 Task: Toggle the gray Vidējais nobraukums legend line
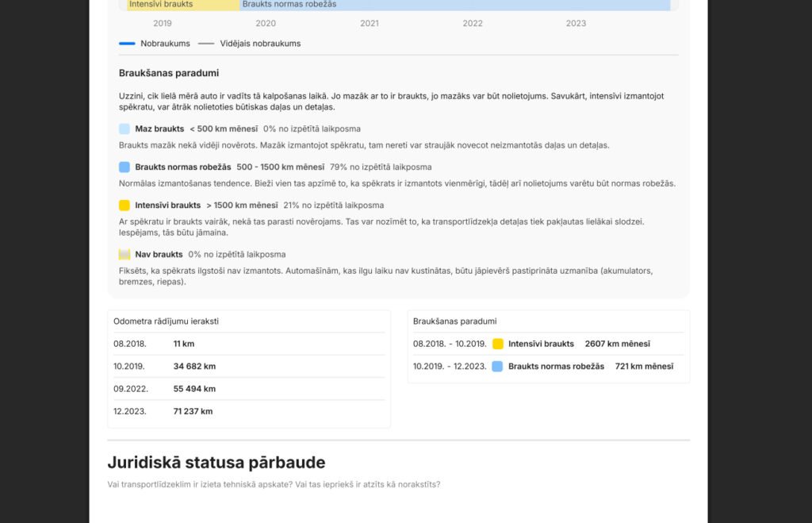(206, 44)
